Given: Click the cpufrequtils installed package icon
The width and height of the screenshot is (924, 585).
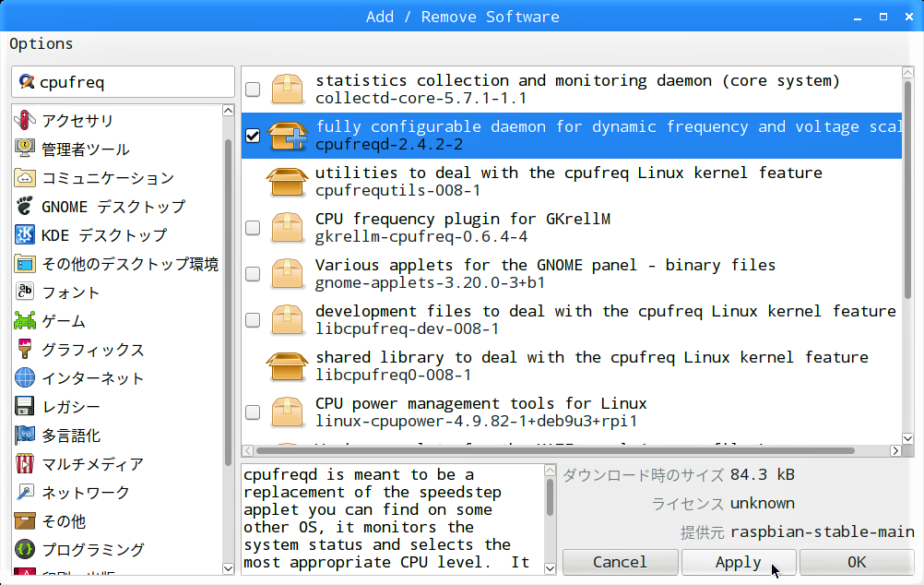Looking at the screenshot, I should tap(287, 182).
